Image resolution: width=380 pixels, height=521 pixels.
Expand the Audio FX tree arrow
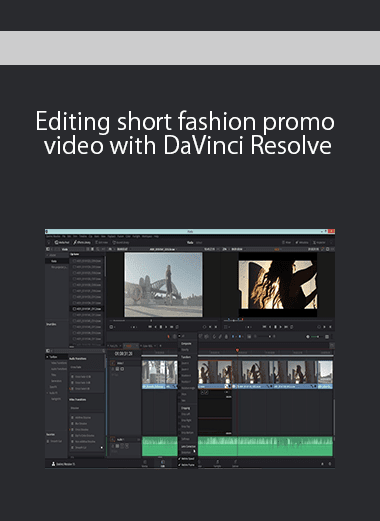click(x=47, y=393)
